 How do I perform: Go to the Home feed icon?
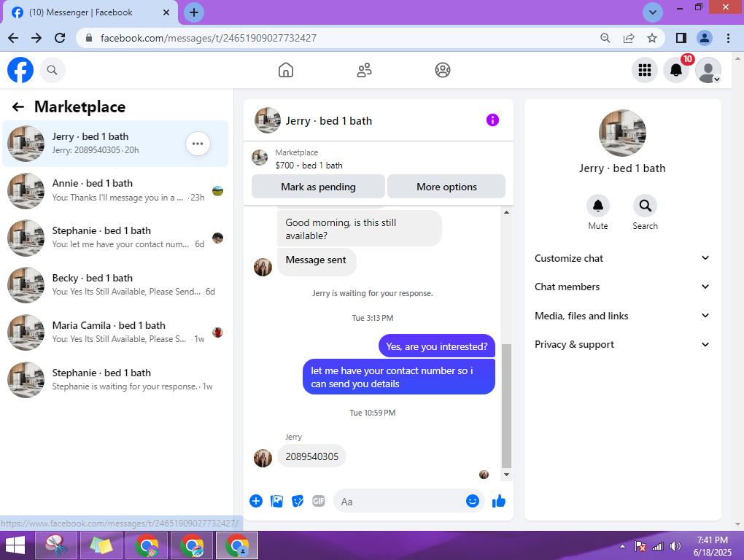286,70
